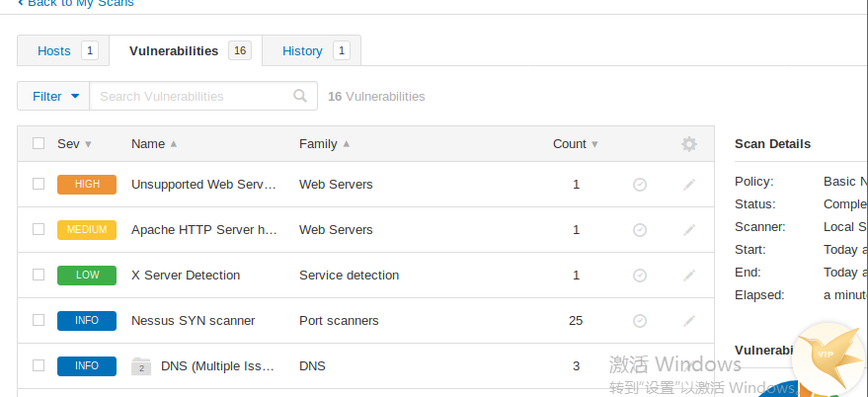Tick the checkbox for the HIGH severity row
The width and height of the screenshot is (868, 397).
coord(39,184)
